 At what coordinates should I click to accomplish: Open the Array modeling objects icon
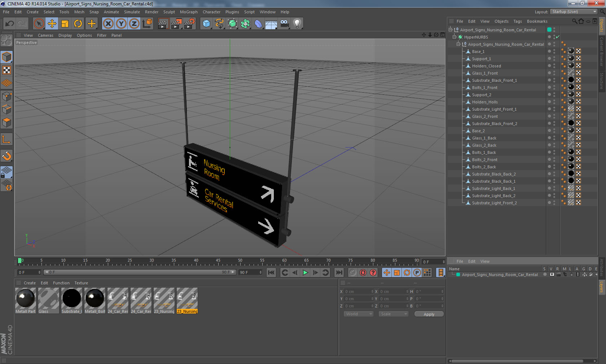[245, 24]
